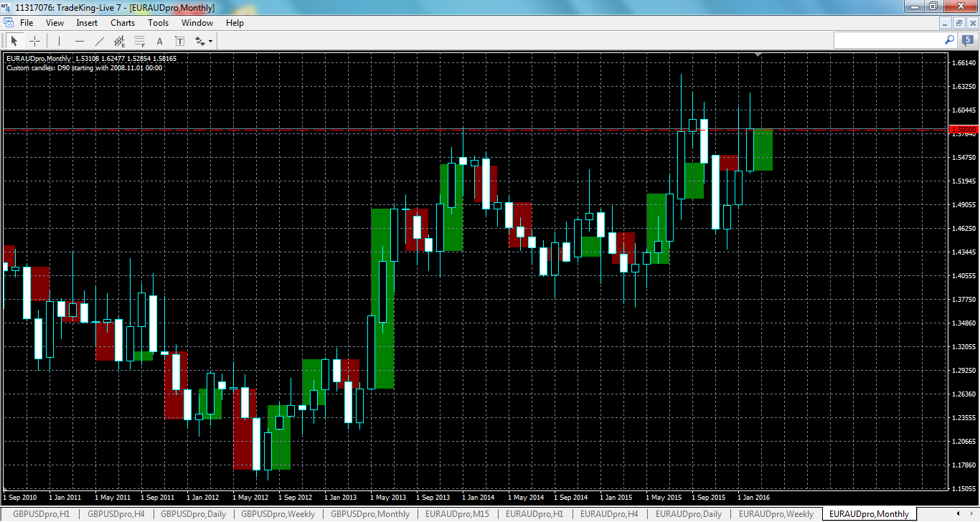980x522 pixels.
Task: Restore the inner chart window
Action: 958,23
